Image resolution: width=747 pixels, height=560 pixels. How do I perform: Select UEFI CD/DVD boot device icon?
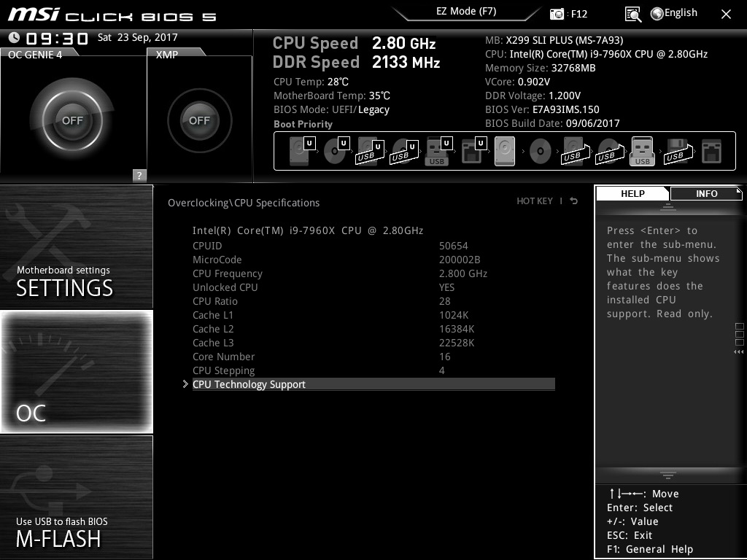(336, 151)
